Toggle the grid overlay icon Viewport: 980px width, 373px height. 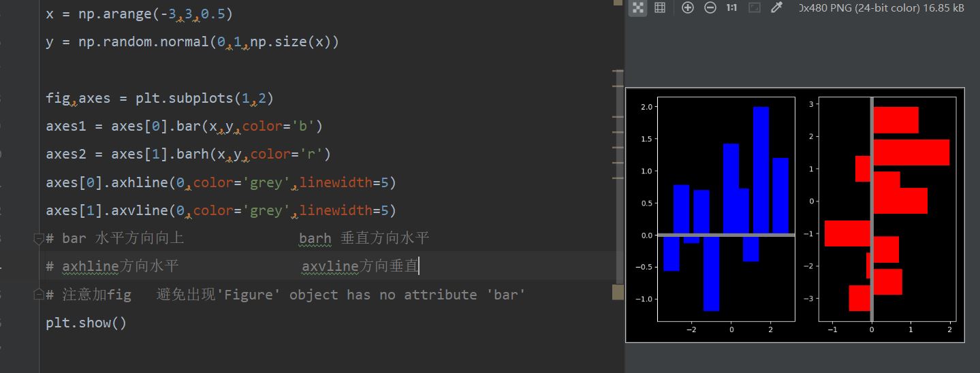click(x=659, y=8)
